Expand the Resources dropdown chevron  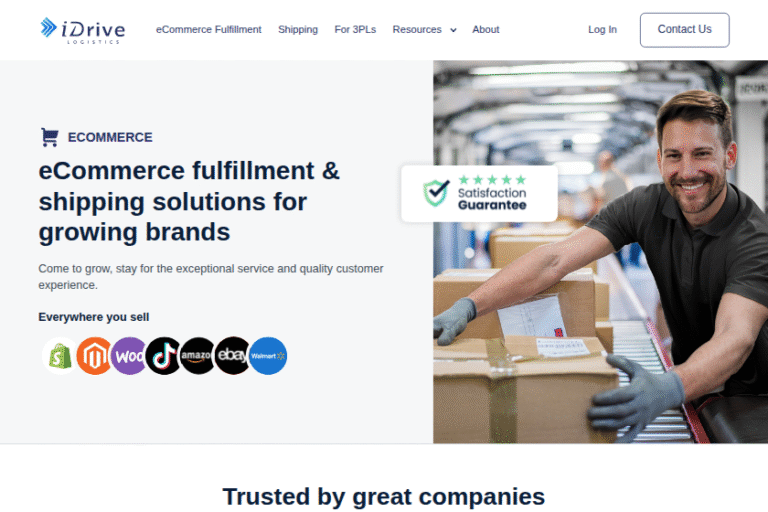coord(453,30)
